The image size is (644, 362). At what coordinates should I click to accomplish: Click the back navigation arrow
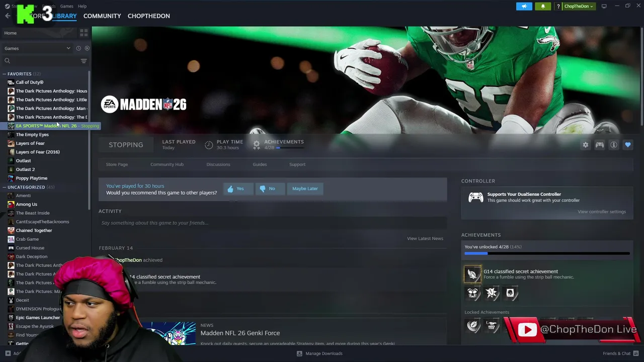[x=7, y=16]
